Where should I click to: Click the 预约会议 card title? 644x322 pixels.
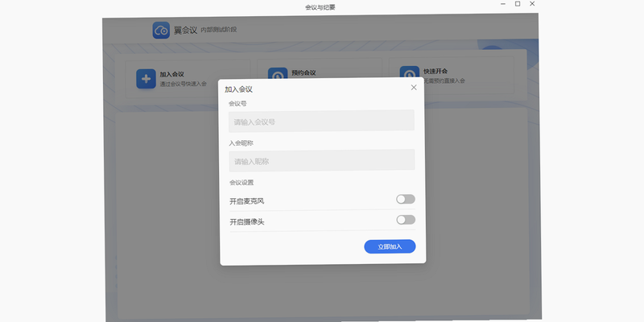pyautogui.click(x=303, y=73)
